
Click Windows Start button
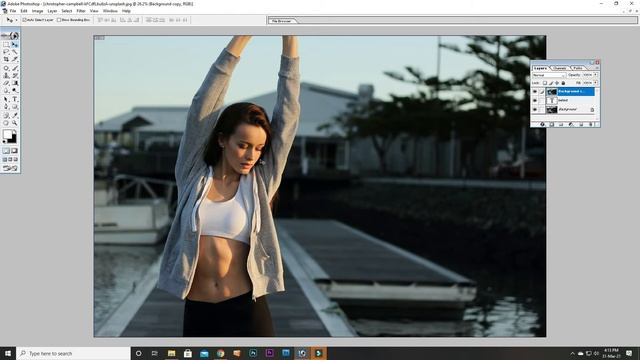point(8,353)
